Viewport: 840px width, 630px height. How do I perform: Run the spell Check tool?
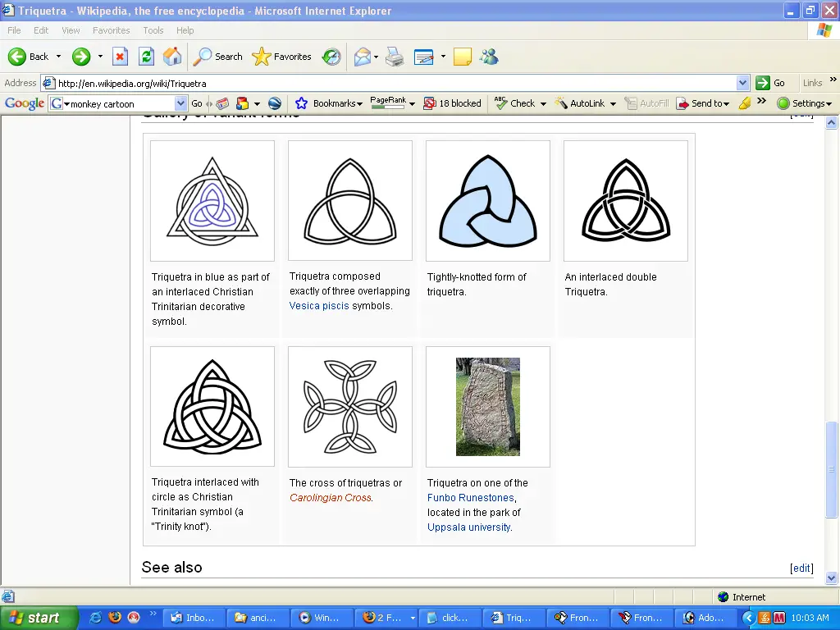pyautogui.click(x=515, y=103)
